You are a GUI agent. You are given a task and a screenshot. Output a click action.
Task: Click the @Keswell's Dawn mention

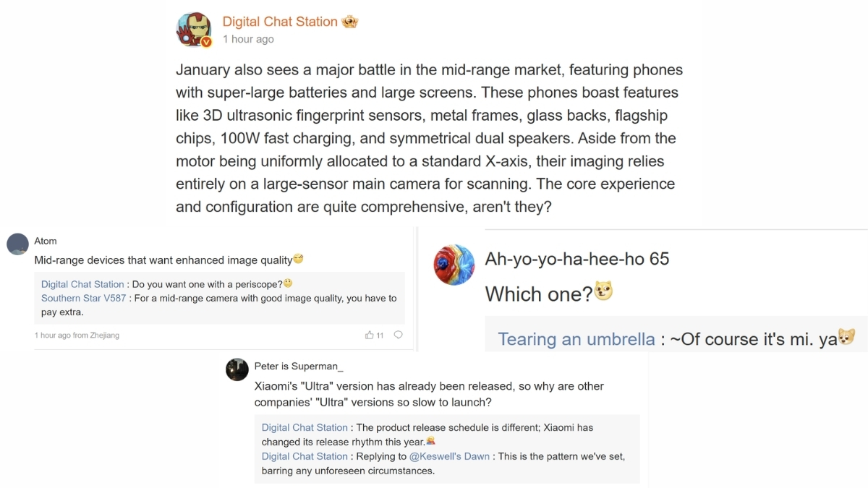(x=449, y=456)
